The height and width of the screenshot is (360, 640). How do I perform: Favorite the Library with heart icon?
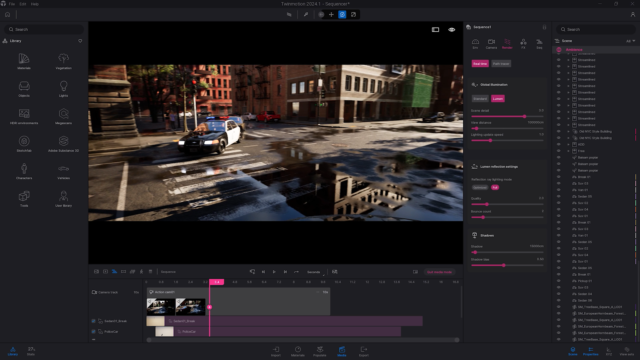pos(80,41)
